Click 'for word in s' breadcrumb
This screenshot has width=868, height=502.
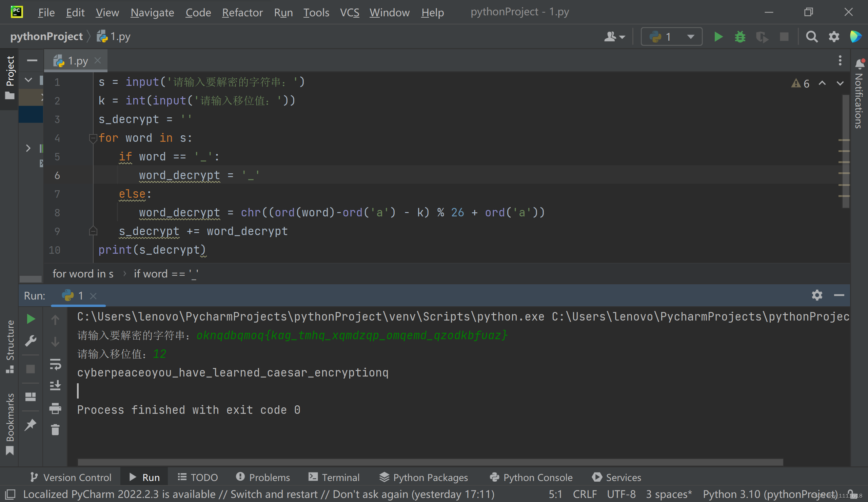tap(83, 274)
